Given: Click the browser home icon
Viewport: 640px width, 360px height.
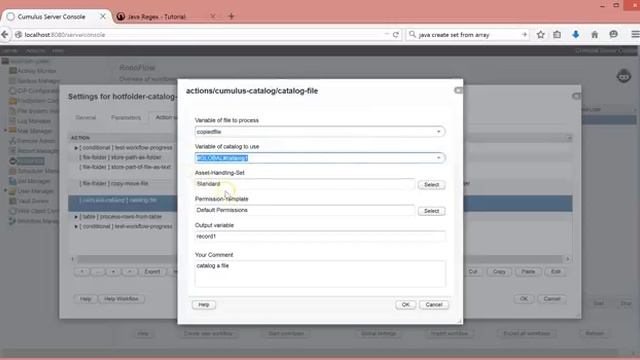Looking at the screenshot, I should tap(594, 35).
